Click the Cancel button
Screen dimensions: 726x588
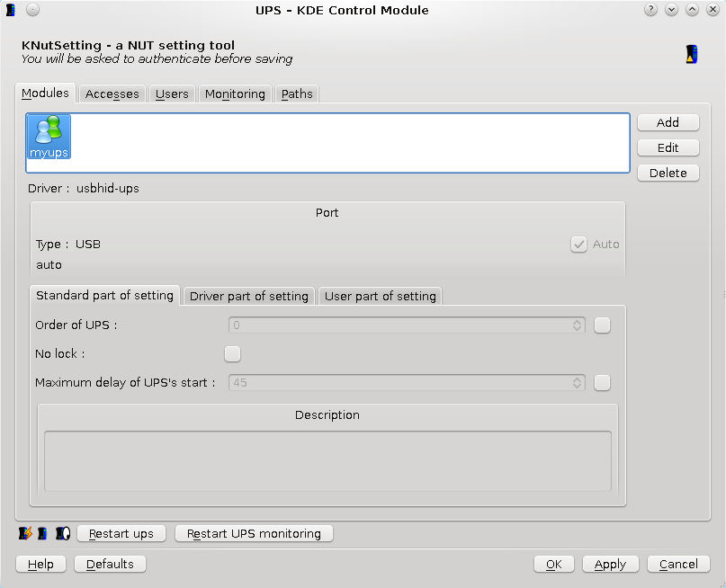click(678, 564)
